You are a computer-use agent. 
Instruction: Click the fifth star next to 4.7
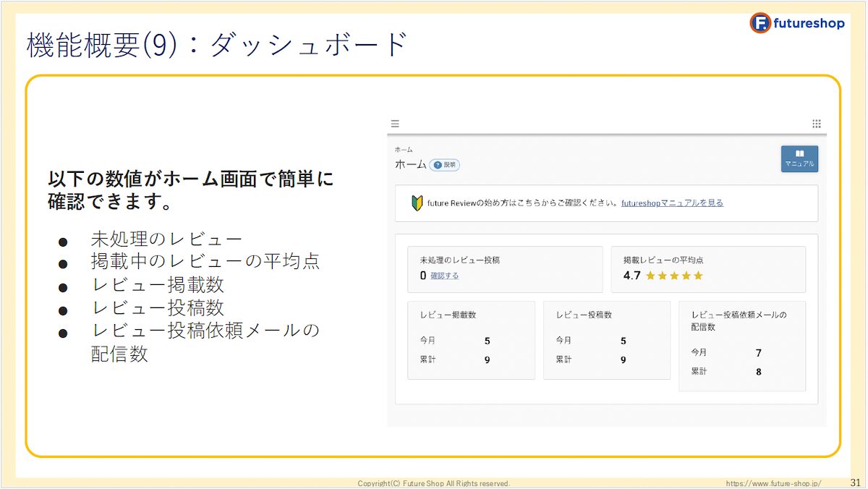[x=697, y=275]
